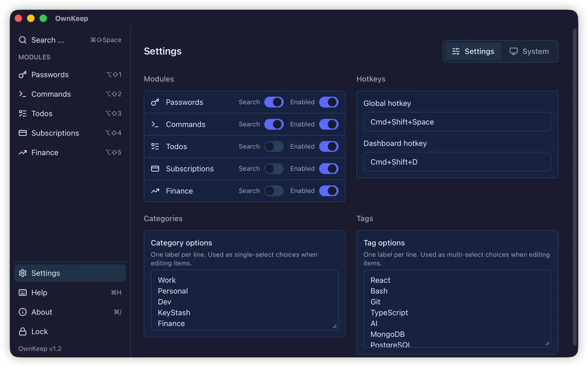
Task: Toggle Enabled switch for Finance
Action: 329,191
